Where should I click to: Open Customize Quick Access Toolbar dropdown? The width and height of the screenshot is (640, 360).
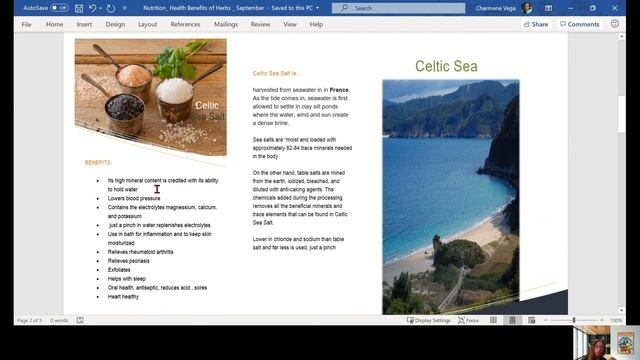[124, 8]
